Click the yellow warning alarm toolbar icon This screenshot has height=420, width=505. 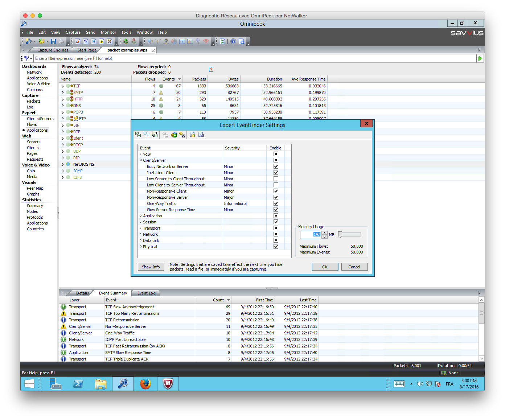click(x=102, y=41)
